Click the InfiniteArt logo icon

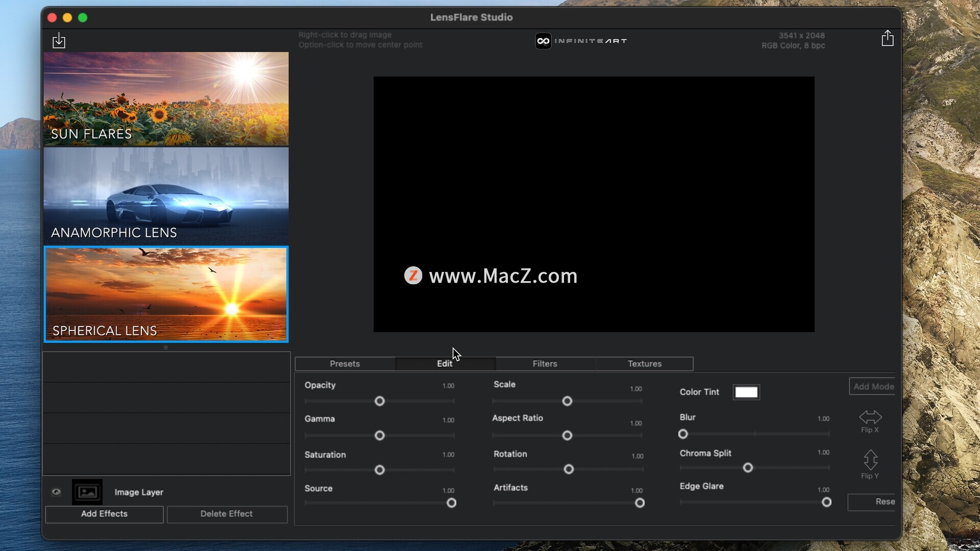click(543, 41)
